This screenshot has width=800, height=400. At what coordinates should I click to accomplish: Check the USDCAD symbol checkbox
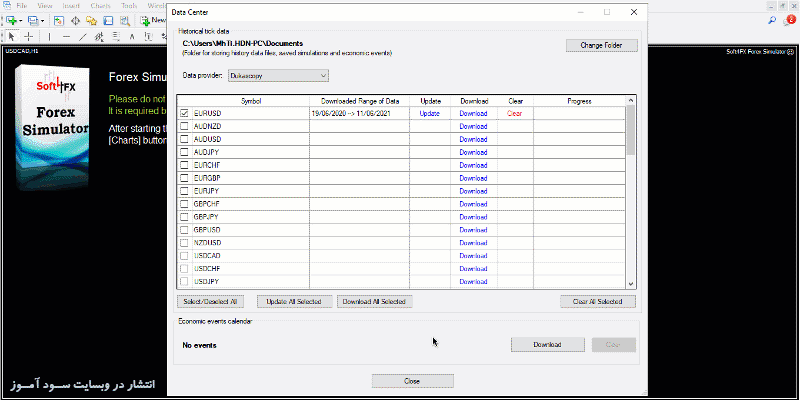click(184, 256)
